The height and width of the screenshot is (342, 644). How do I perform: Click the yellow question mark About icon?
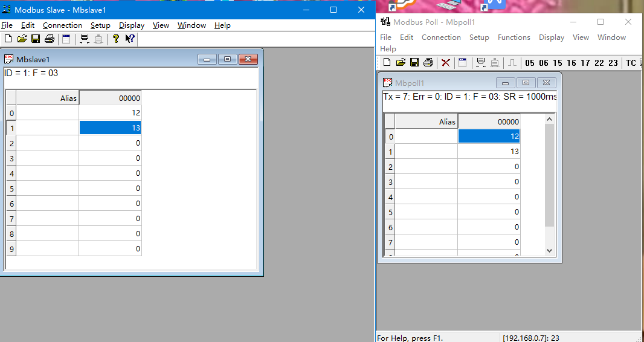[x=116, y=39]
